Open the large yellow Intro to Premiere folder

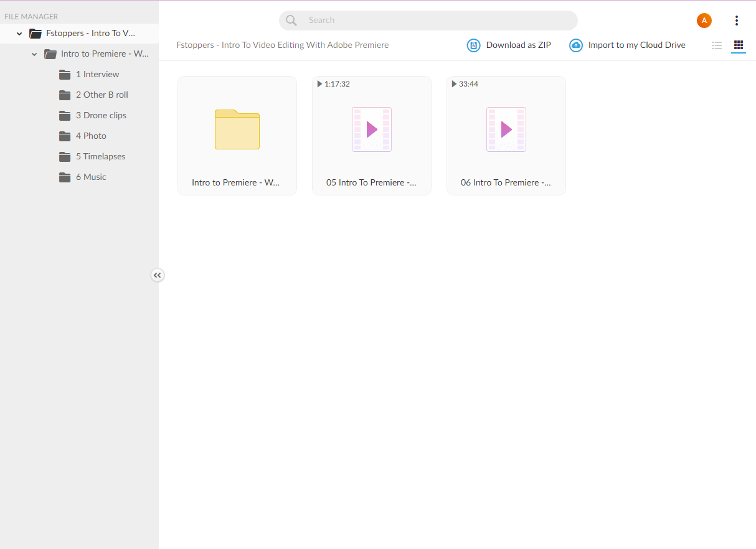click(x=237, y=129)
